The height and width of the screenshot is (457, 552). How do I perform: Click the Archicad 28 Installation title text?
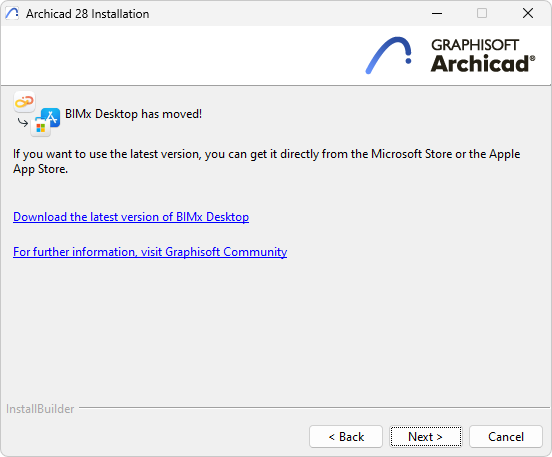pos(88,14)
